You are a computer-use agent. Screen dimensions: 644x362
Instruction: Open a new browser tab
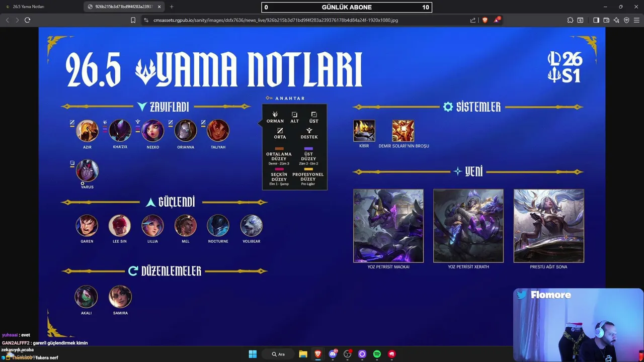coord(172,7)
